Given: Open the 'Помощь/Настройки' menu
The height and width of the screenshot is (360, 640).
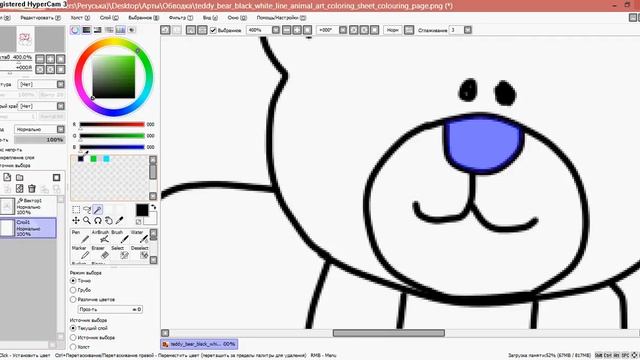Looking at the screenshot, I should (281, 18).
